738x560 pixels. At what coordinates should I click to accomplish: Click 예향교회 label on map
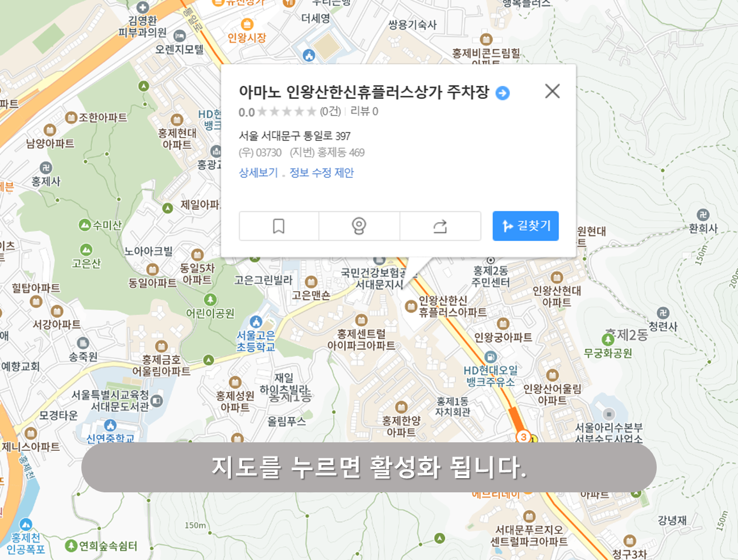coord(20,366)
